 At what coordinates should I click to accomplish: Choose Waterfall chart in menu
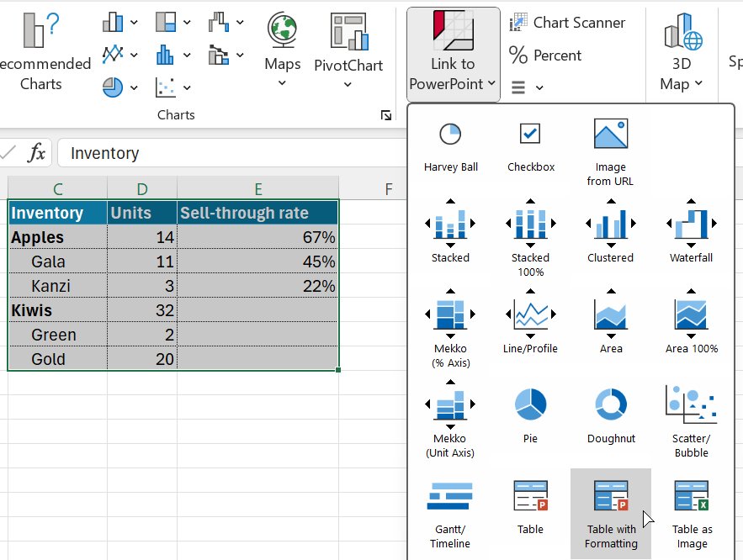691,232
